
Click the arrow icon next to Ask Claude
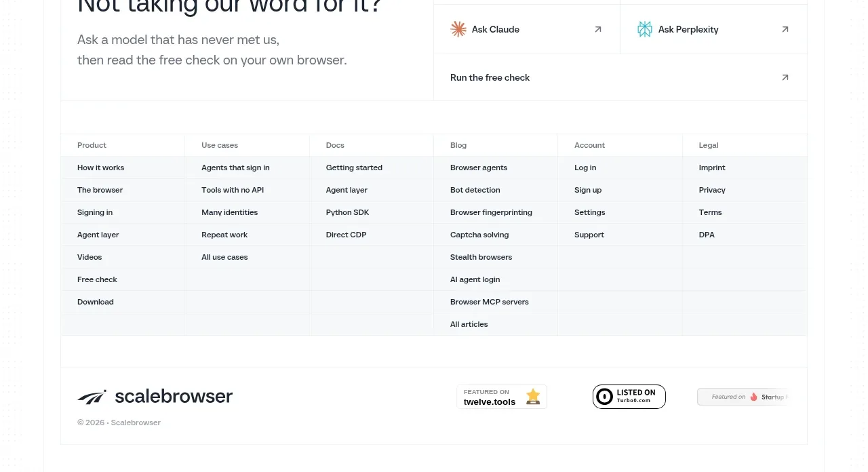[598, 29]
